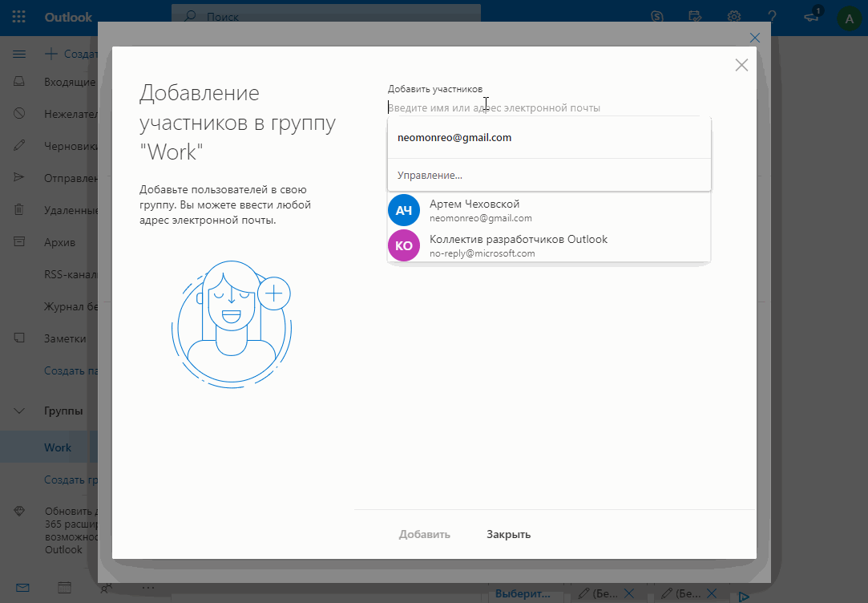Open account avatar A

(x=850, y=18)
